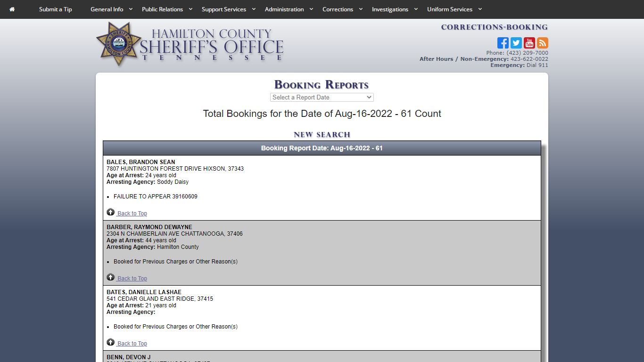
Task: Go to the home icon in navbar
Action: click(x=12, y=9)
